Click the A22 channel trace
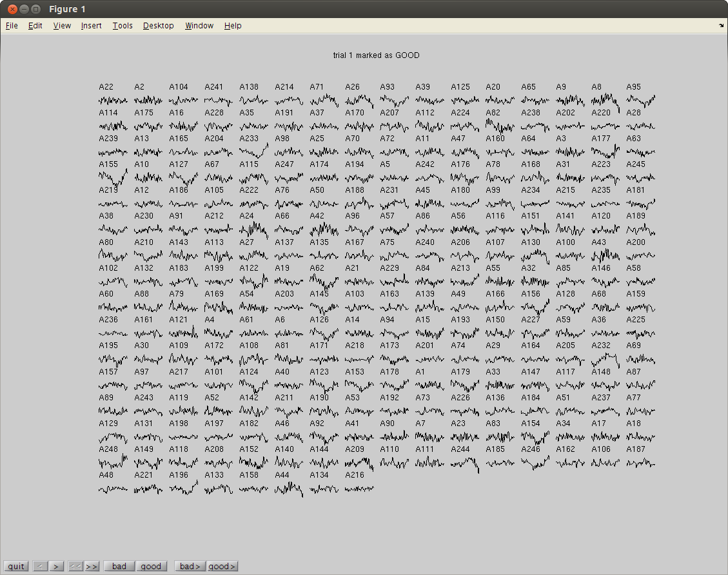The image size is (728, 575). [x=113, y=101]
